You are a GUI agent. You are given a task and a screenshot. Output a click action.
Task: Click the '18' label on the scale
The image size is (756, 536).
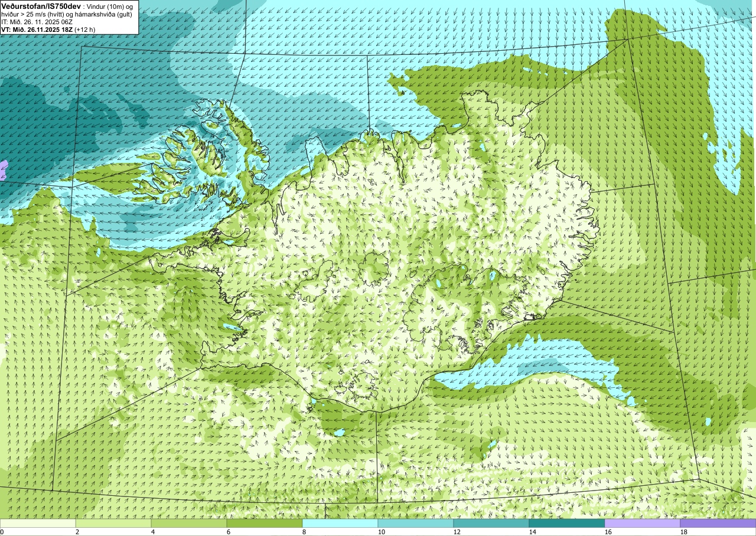[x=684, y=532]
